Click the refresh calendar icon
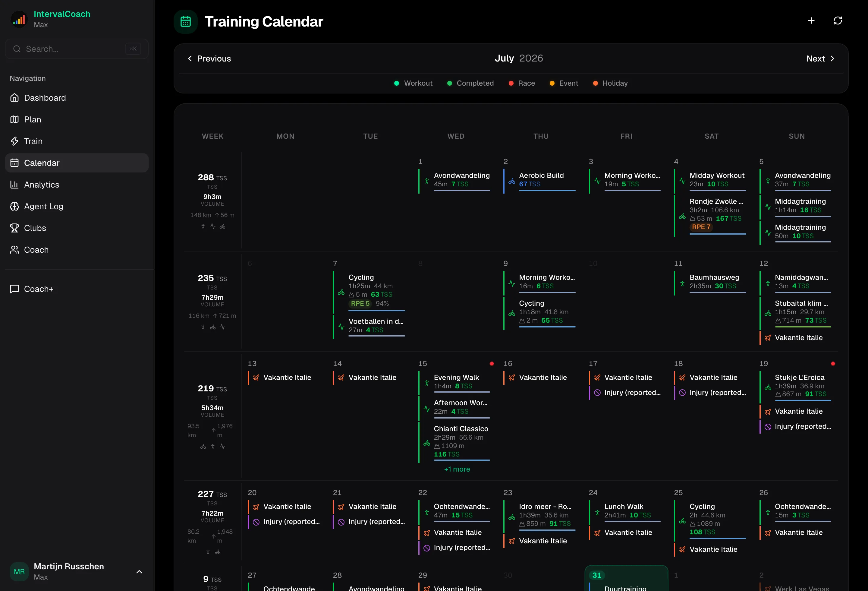868x591 pixels. coord(837,21)
